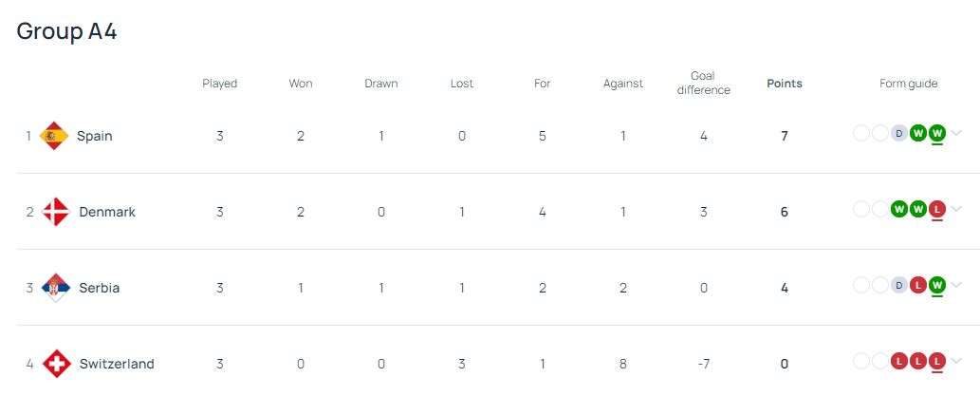Click Denmark's underlined loss badge
Viewport: 980px width, 396px height.
pyautogui.click(x=937, y=209)
